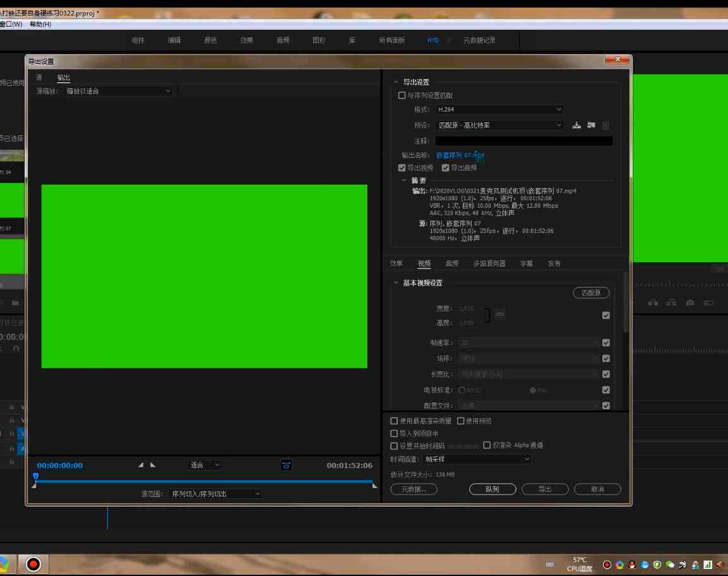Switch to the 源 tab

(39, 78)
